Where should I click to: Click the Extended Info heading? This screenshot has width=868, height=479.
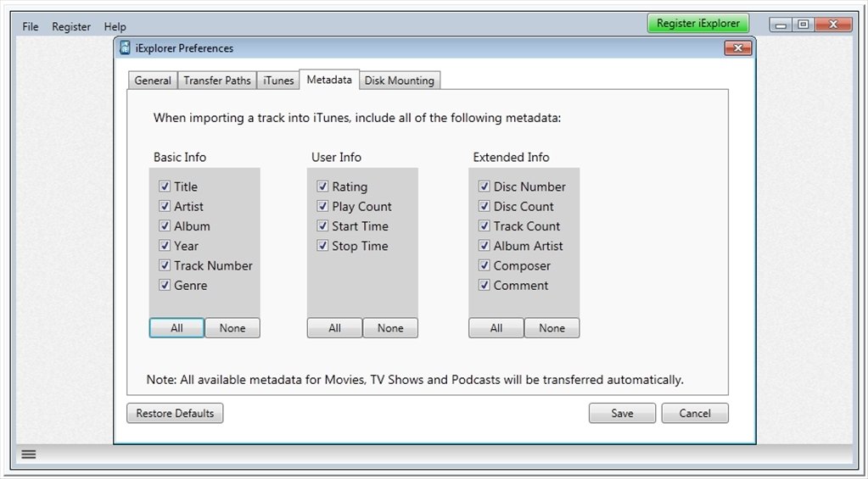[x=511, y=157]
